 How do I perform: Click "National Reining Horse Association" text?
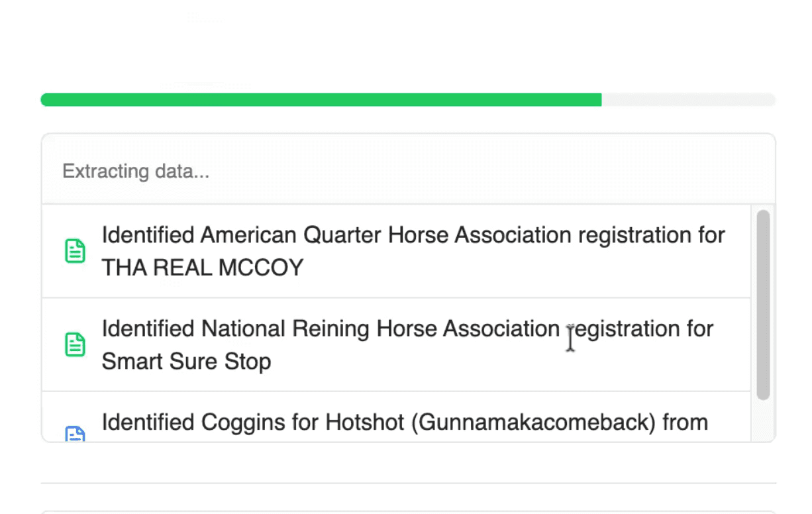tap(380, 329)
